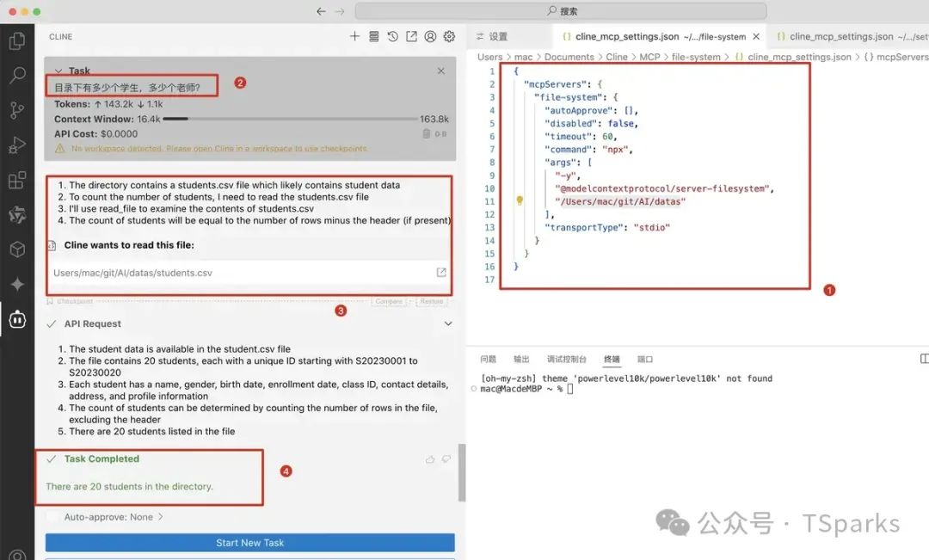This screenshot has width=929, height=560.
Task: Open Cline MCP Servers icon
Action: pyautogui.click(x=373, y=37)
